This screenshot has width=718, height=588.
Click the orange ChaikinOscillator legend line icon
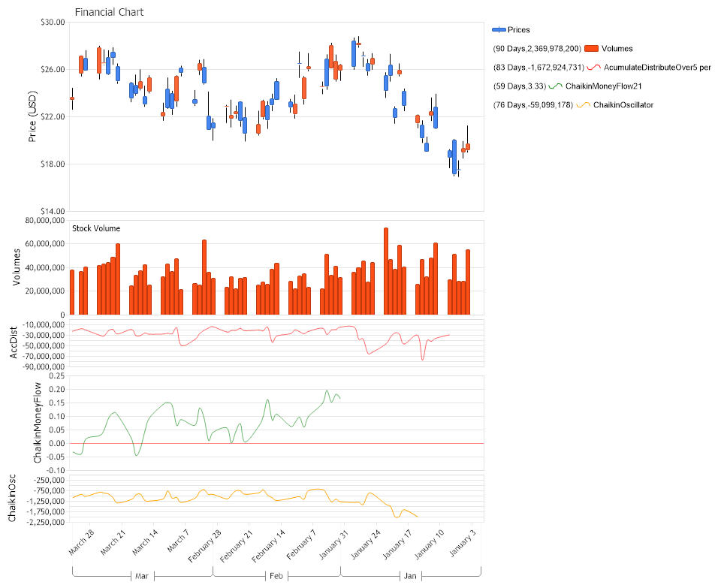(583, 105)
